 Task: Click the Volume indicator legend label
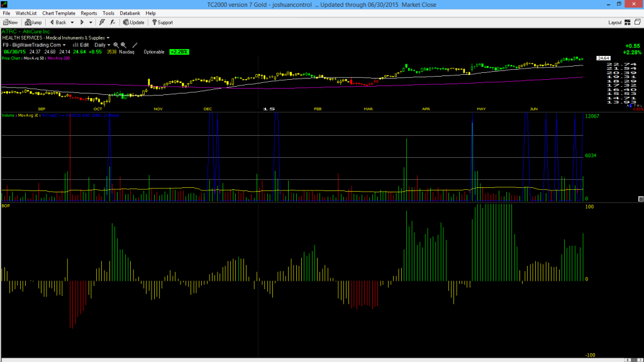point(9,116)
